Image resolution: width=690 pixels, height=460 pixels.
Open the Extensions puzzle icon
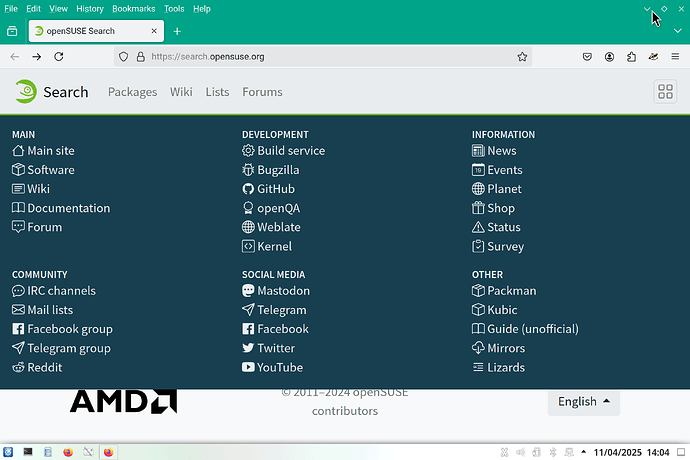(x=631, y=57)
